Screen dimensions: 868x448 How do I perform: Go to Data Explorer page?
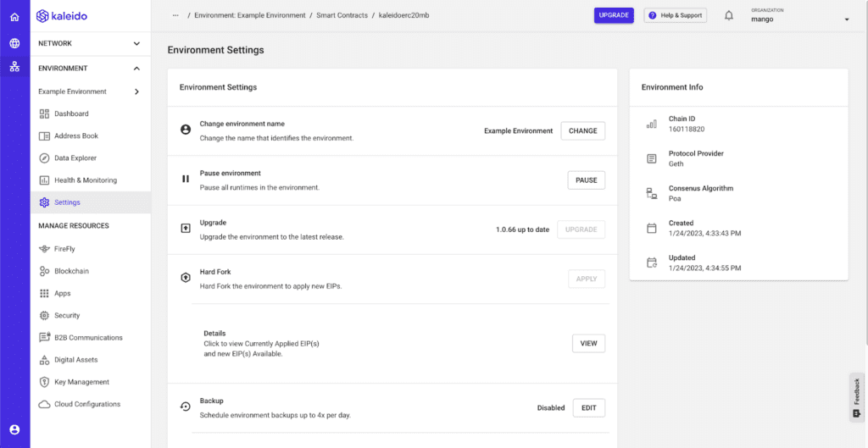tap(75, 158)
